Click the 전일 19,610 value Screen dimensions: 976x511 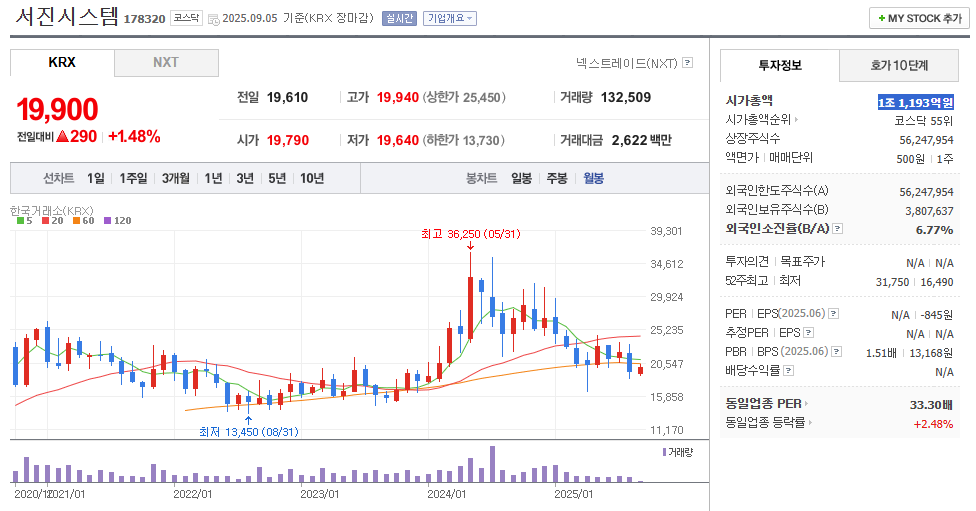[287, 97]
